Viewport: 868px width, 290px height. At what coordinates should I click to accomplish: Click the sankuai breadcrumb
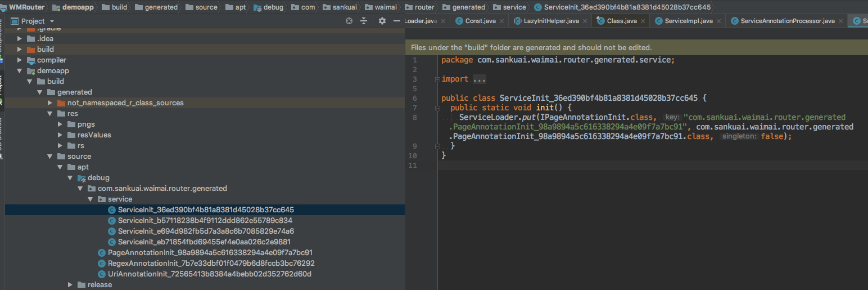pos(339,7)
